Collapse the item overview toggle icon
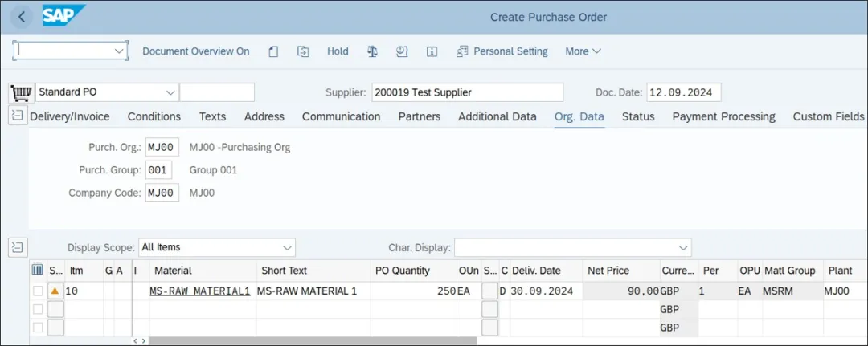This screenshot has width=868, height=346. 18,246
